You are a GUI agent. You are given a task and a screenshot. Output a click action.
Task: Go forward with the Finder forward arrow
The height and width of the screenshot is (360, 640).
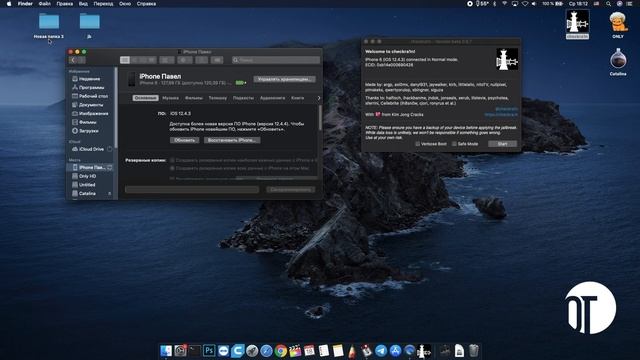(x=82, y=60)
